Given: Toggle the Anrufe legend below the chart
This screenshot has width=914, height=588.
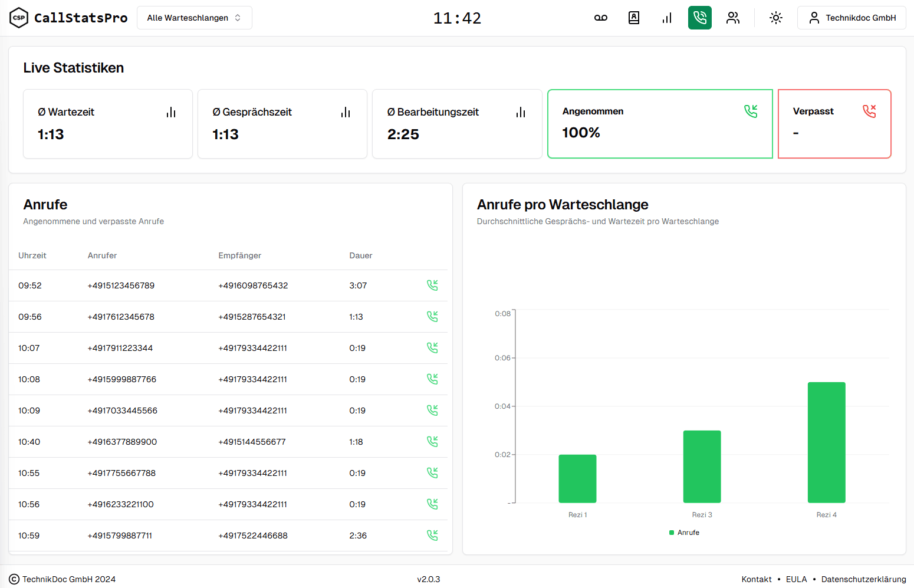Looking at the screenshot, I should coord(684,532).
